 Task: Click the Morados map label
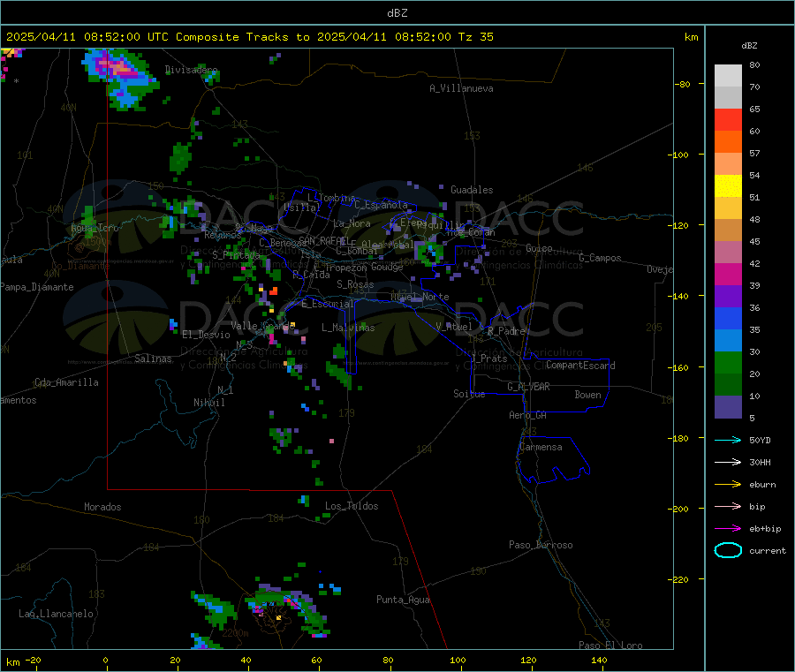pyautogui.click(x=102, y=507)
